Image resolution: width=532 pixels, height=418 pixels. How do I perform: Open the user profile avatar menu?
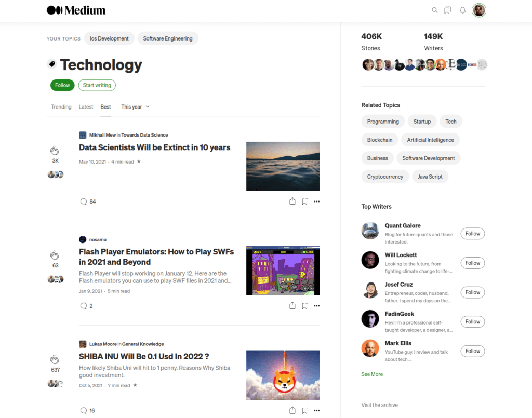tap(479, 10)
